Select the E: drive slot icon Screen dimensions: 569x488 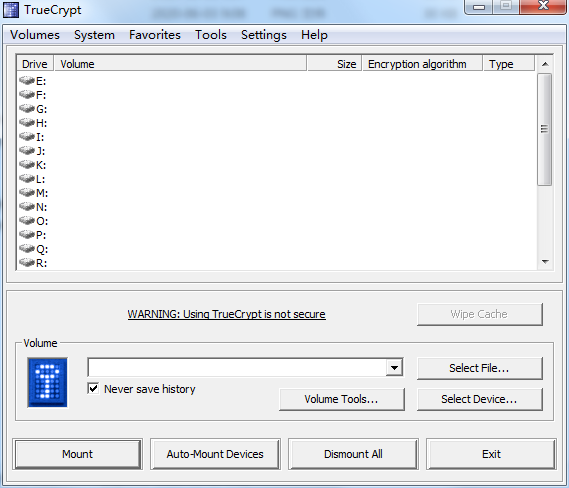point(27,80)
